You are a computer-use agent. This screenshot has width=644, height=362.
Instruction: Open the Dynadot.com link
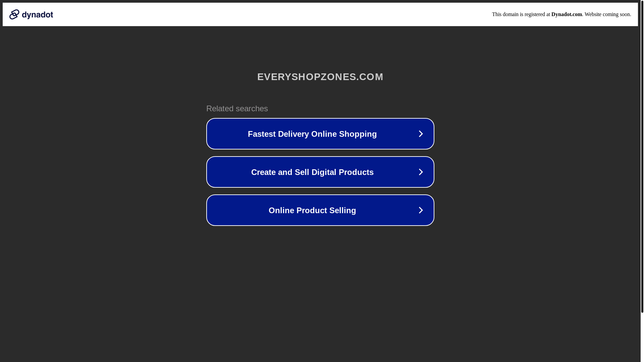567,14
